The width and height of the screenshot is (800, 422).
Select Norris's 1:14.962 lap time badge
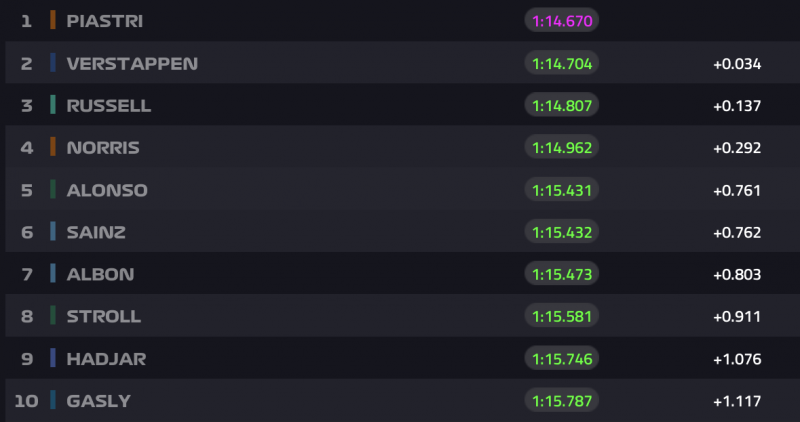[561, 148]
